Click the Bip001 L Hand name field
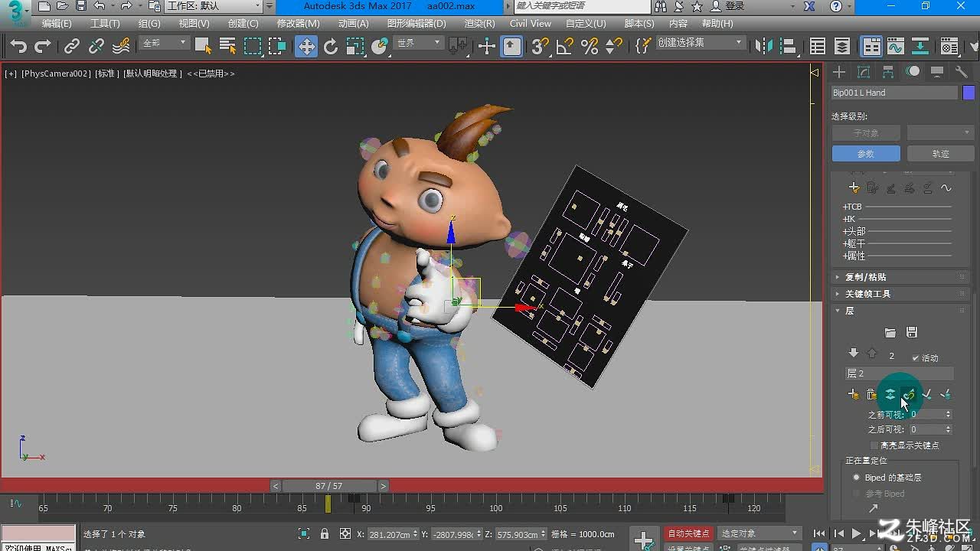The height and width of the screenshot is (551, 980). pos(894,93)
